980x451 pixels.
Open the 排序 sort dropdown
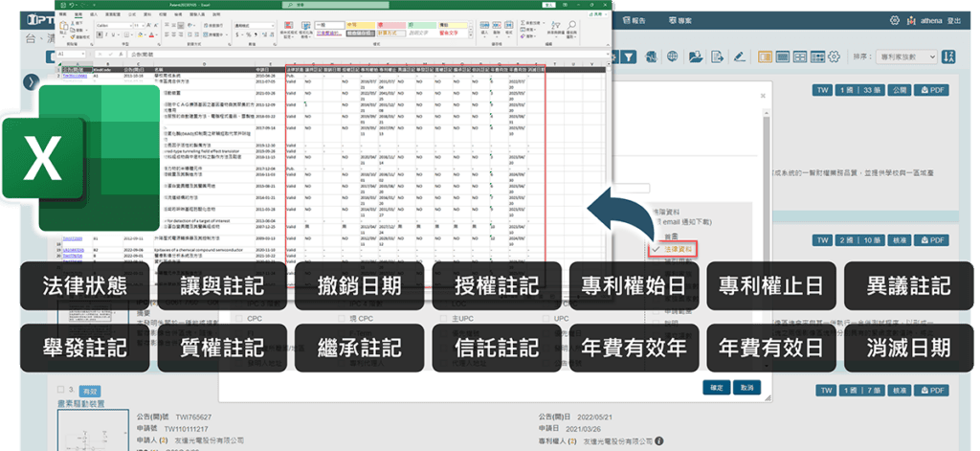coord(906,56)
